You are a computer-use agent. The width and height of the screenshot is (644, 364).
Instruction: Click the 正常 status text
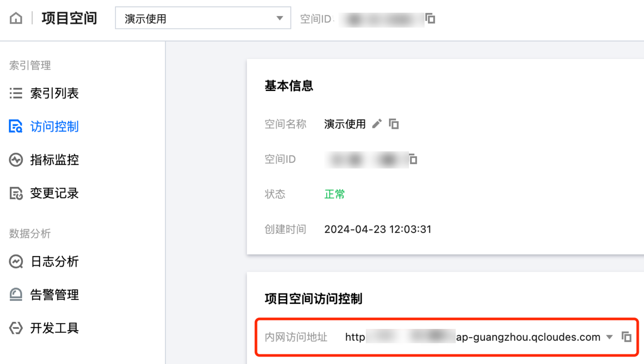334,194
